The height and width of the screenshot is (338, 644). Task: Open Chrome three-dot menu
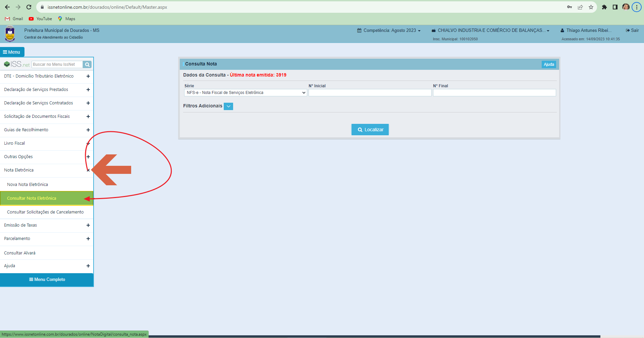pos(637,7)
